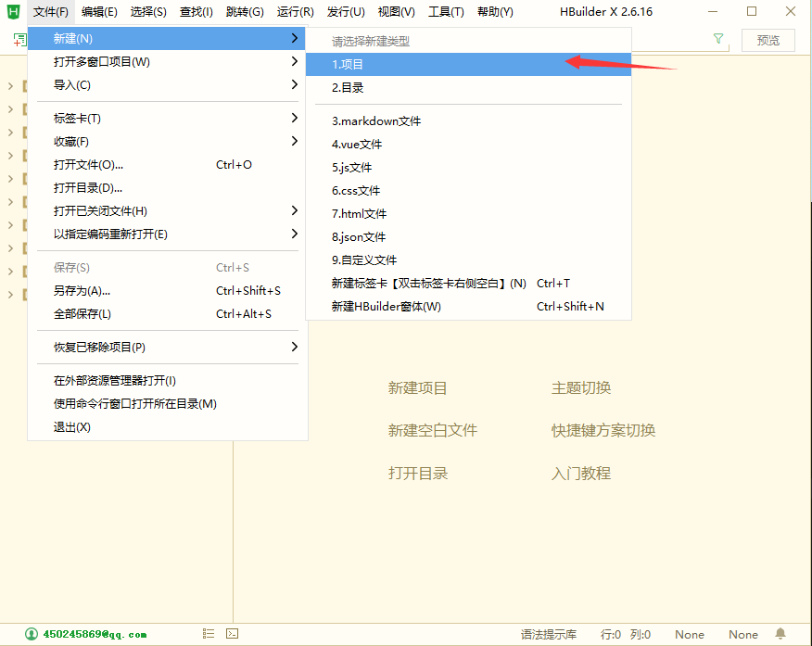This screenshot has width=812, height=646.
Task: Expand the 标签卡 submenu
Action: [x=78, y=119]
